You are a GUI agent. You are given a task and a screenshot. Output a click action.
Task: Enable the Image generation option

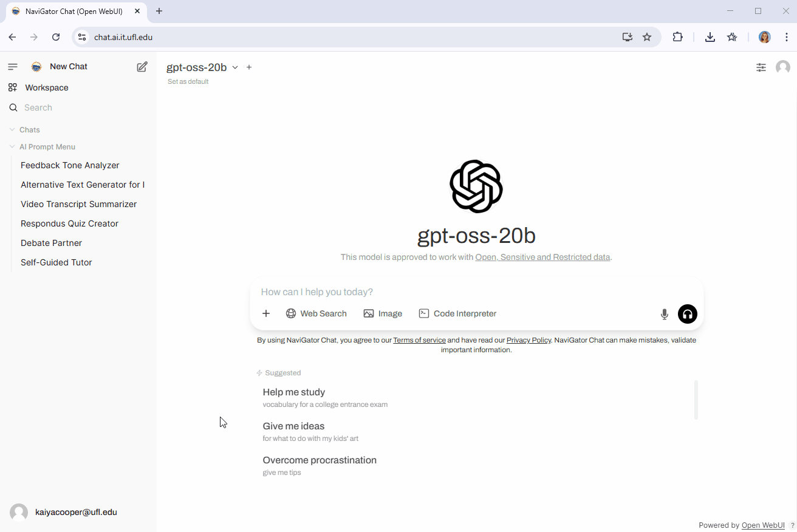click(x=383, y=313)
